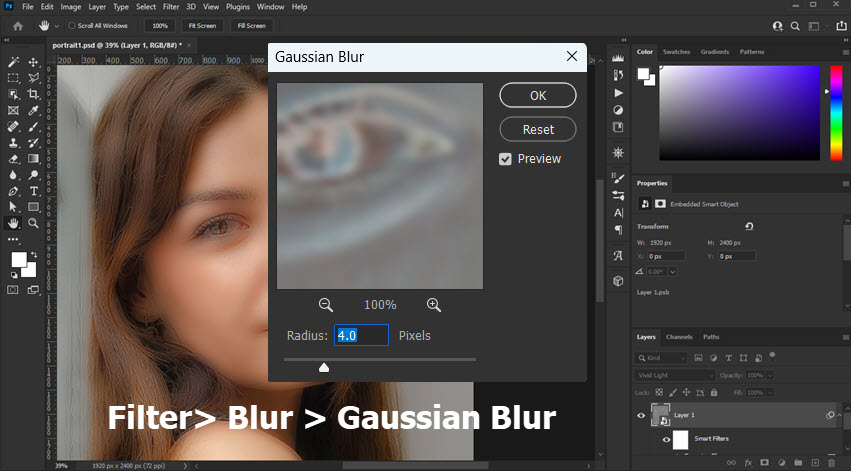
Task: Zoom out the Gaussian Blur preview
Action: (326, 305)
